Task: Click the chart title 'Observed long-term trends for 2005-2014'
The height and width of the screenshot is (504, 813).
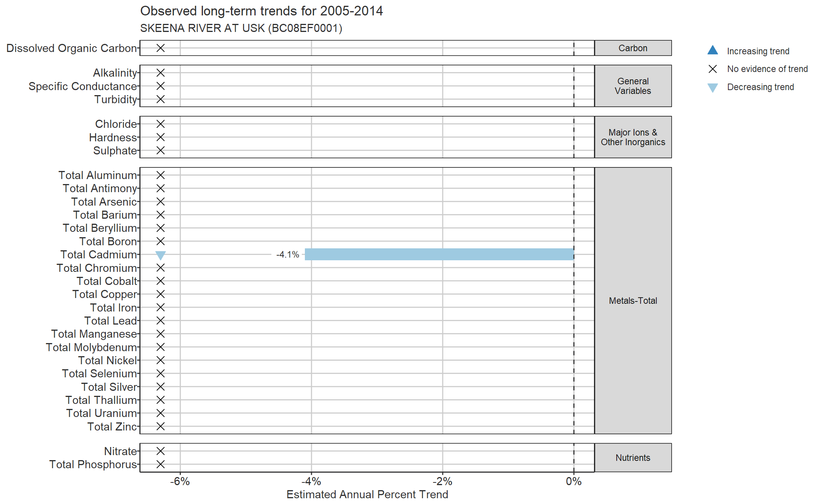Action: click(x=261, y=11)
